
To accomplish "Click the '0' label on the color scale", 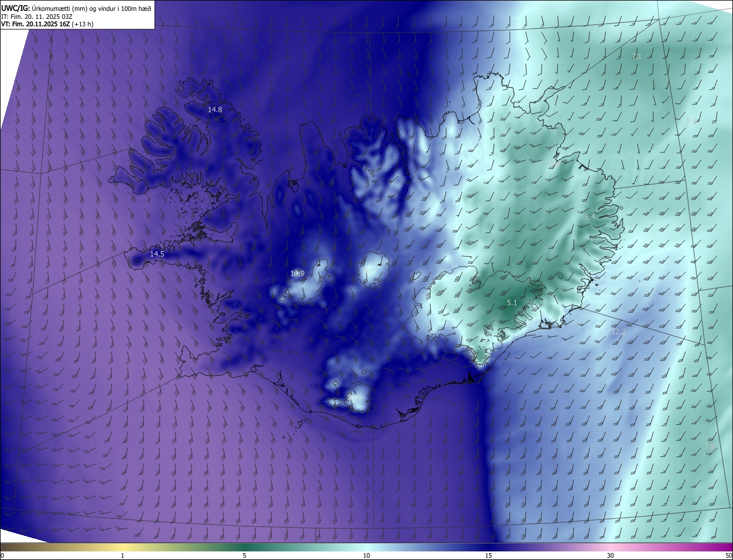I will tap(2, 555).
